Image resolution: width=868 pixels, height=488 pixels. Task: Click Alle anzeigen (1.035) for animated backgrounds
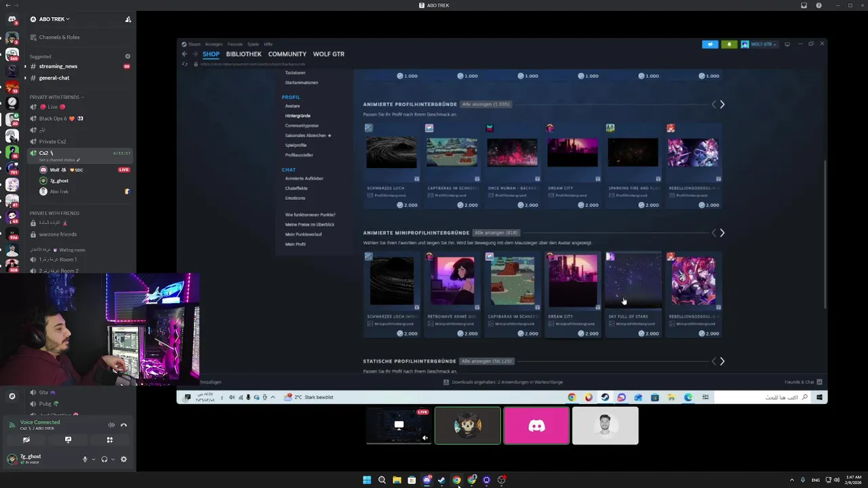pyautogui.click(x=486, y=104)
